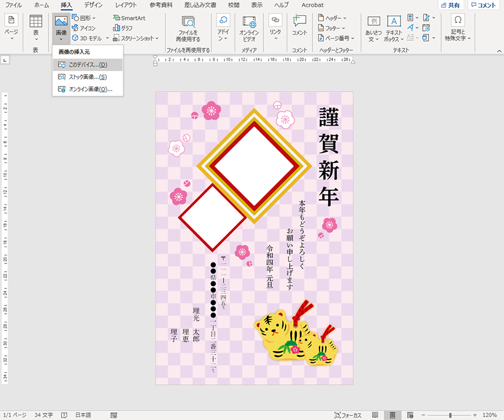
Task: Insert an オンライン ビデオ
Action: click(x=249, y=29)
